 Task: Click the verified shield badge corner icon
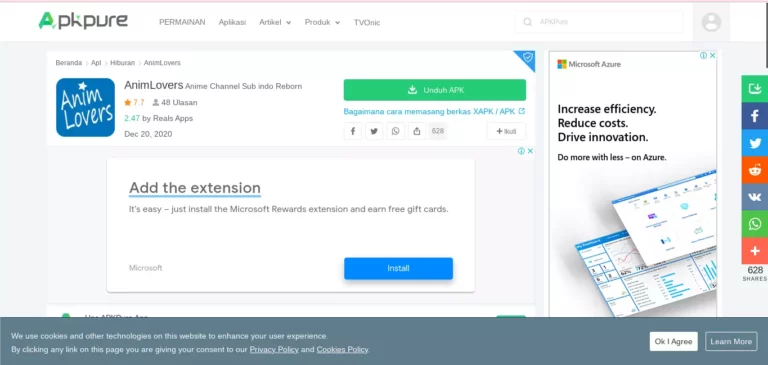528,57
